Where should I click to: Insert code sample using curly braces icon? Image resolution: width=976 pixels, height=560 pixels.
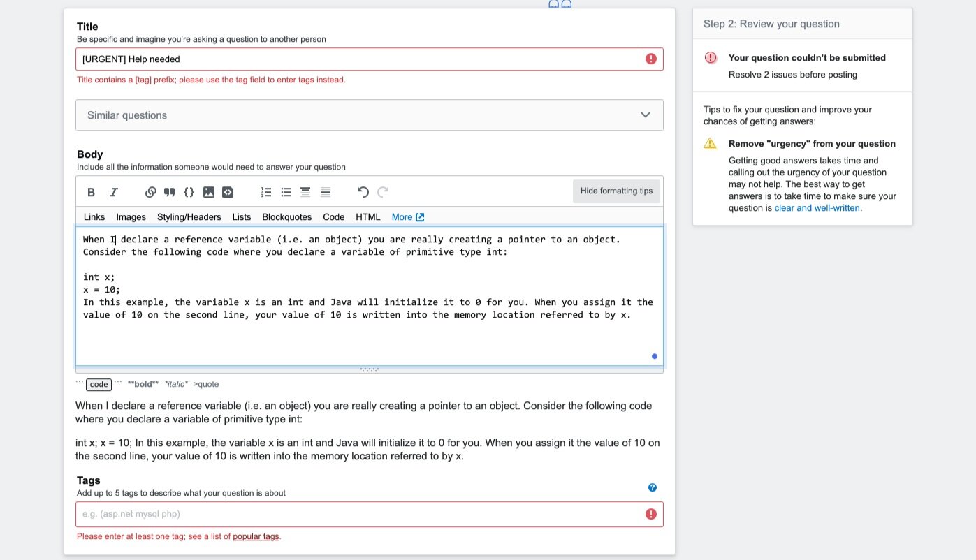[189, 192]
